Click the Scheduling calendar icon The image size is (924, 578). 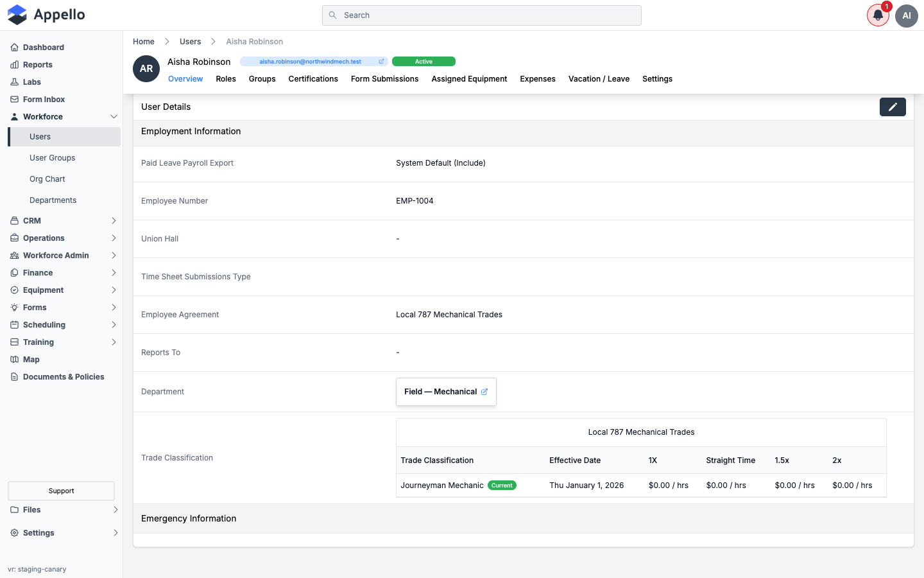tap(14, 325)
